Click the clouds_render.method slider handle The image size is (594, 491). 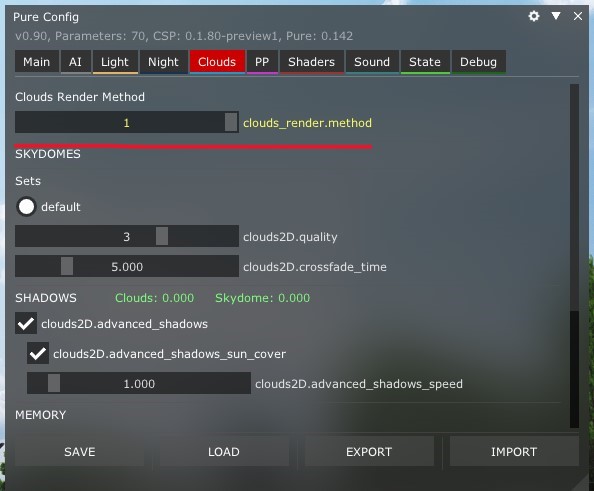pyautogui.click(x=231, y=122)
